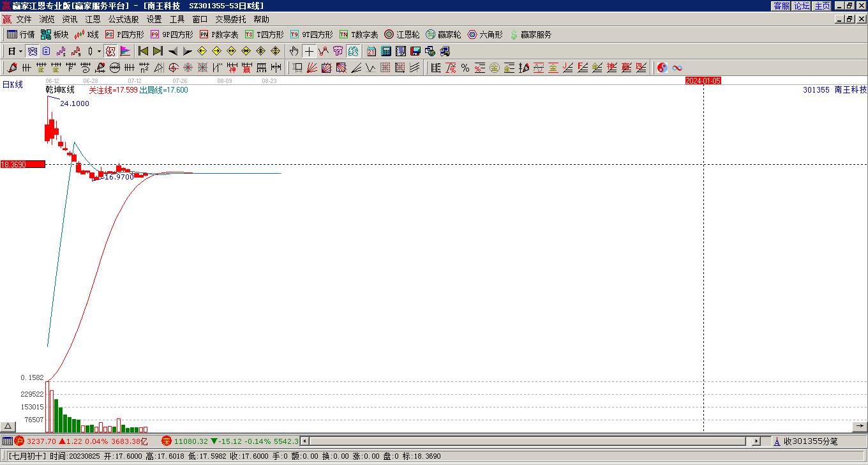Open the calendar date icon
This screenshot has height=465, width=868.
click(x=371, y=51)
